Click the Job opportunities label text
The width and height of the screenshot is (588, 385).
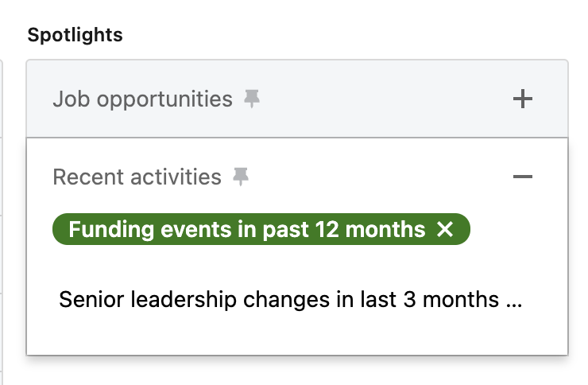point(142,99)
